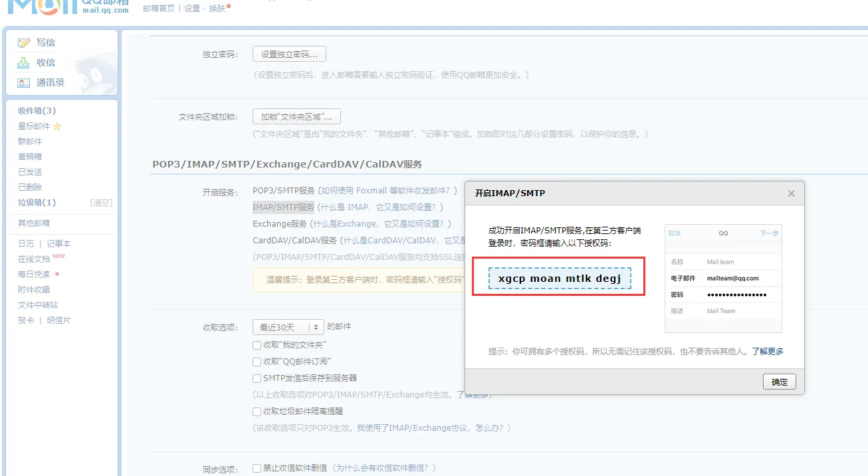
Task: Open 已删除 folder
Action: click(x=30, y=187)
